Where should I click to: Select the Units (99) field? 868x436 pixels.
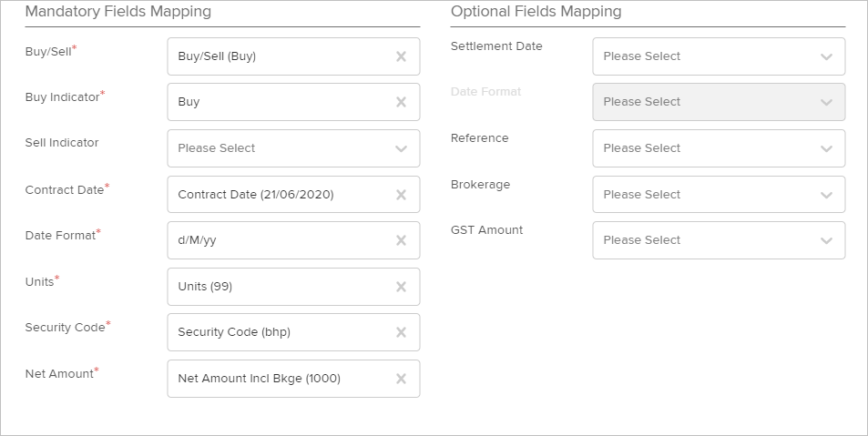coord(293,287)
